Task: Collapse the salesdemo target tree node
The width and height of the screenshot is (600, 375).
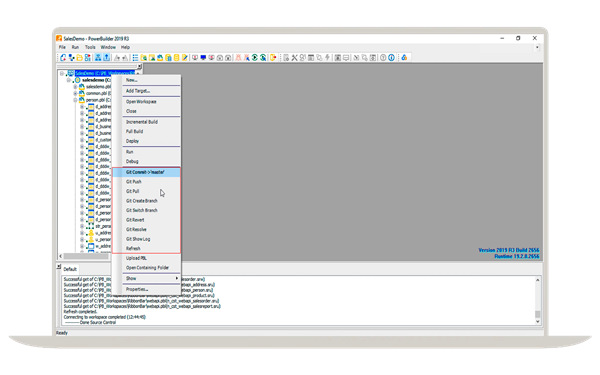Action: coord(68,80)
